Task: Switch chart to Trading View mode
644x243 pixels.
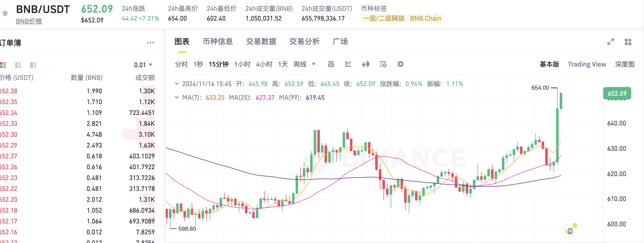Action: click(587, 64)
